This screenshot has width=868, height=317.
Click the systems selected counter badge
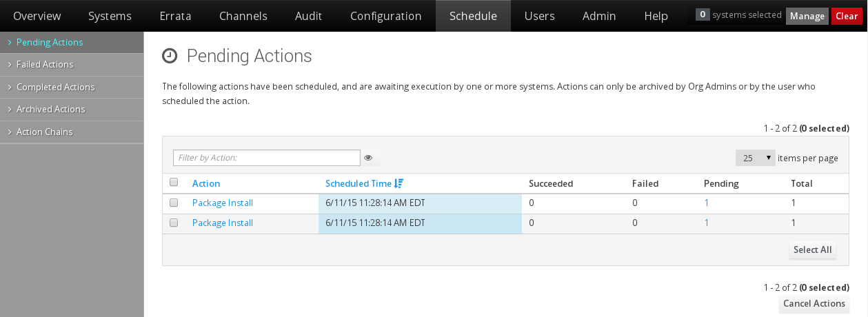[x=703, y=14]
